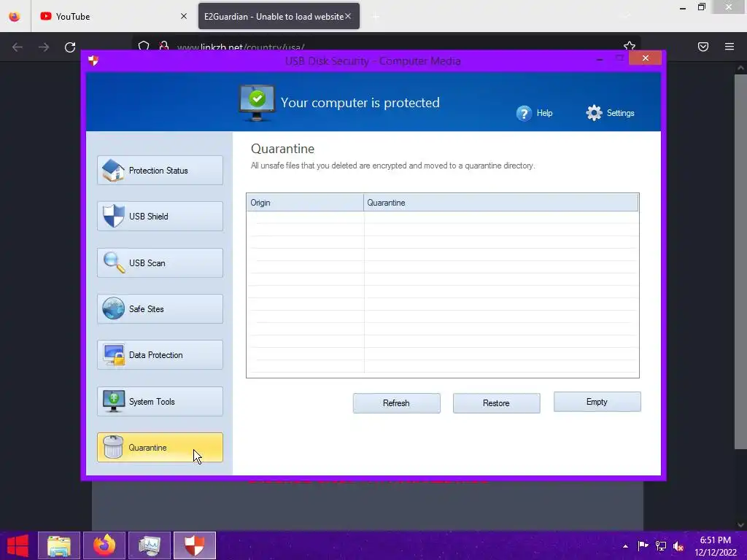The width and height of the screenshot is (747, 560).
Task: Open the USB Scan section
Action: [x=160, y=262]
